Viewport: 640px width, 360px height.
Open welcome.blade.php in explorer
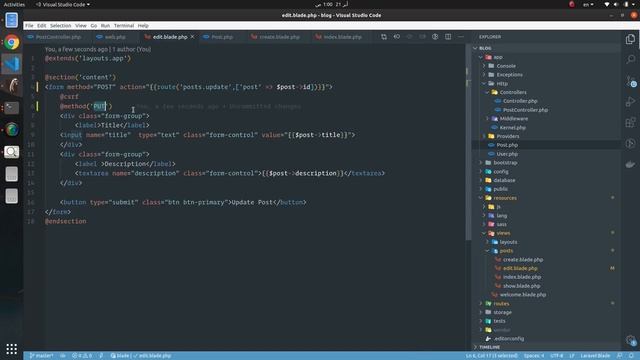[522, 295]
